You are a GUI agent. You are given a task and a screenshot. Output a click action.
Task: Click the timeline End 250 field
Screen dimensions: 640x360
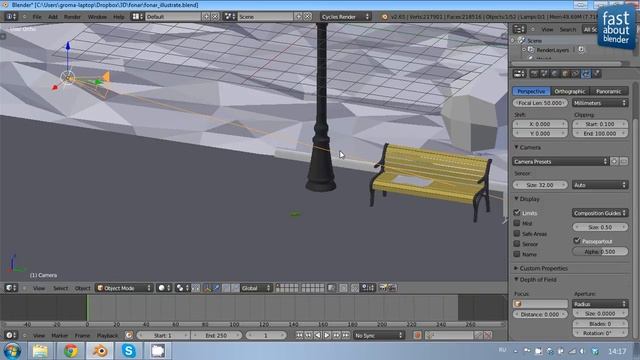click(x=216, y=336)
